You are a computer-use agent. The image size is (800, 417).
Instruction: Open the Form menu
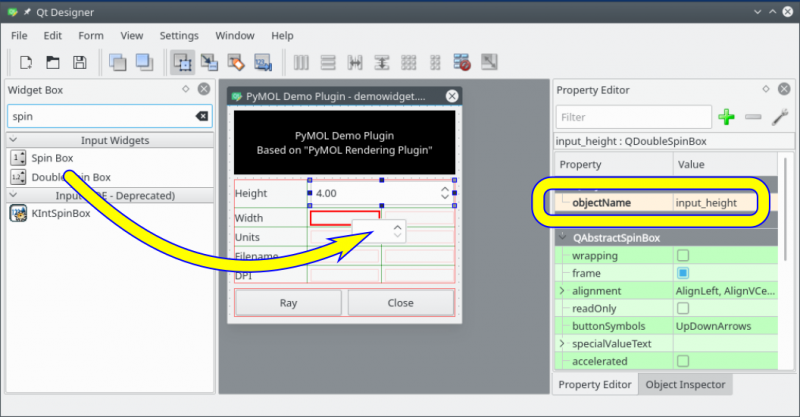(x=91, y=35)
